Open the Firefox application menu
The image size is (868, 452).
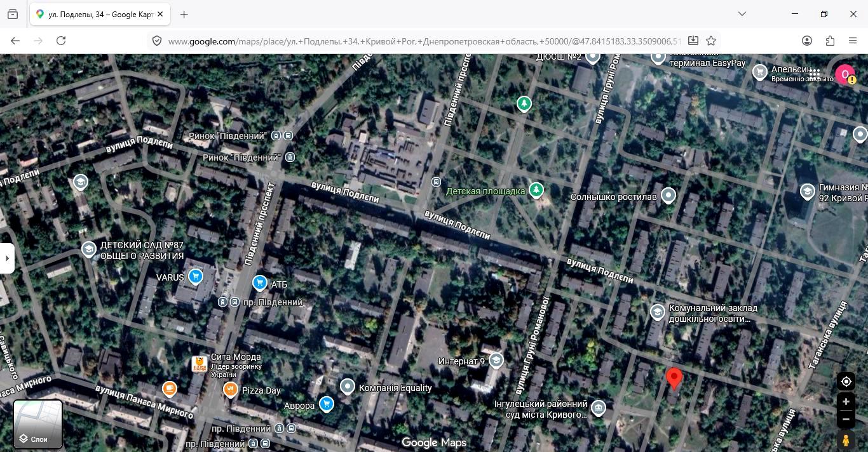(x=853, y=41)
